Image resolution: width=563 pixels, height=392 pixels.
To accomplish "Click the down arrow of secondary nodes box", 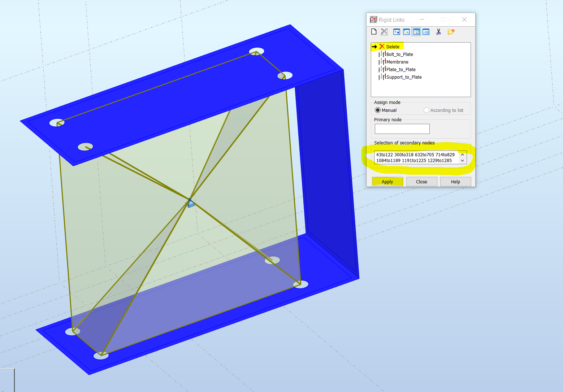I will click(x=463, y=161).
